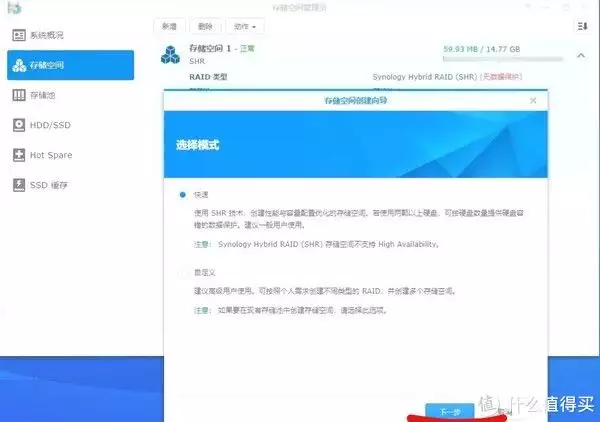Open the 动作 action dropdown

point(245,26)
